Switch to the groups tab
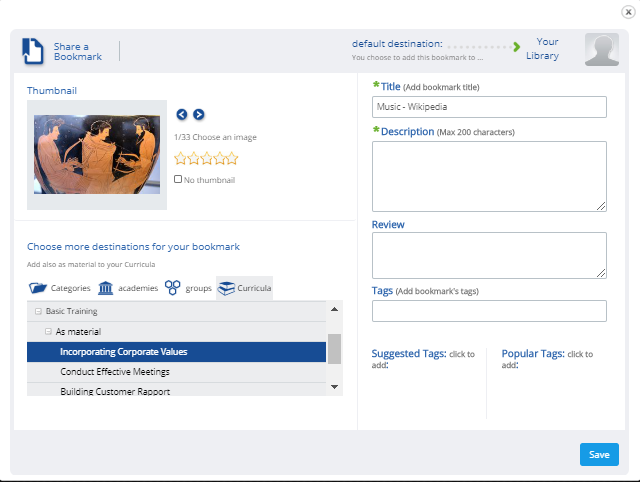The width and height of the screenshot is (640, 482). [x=188, y=288]
